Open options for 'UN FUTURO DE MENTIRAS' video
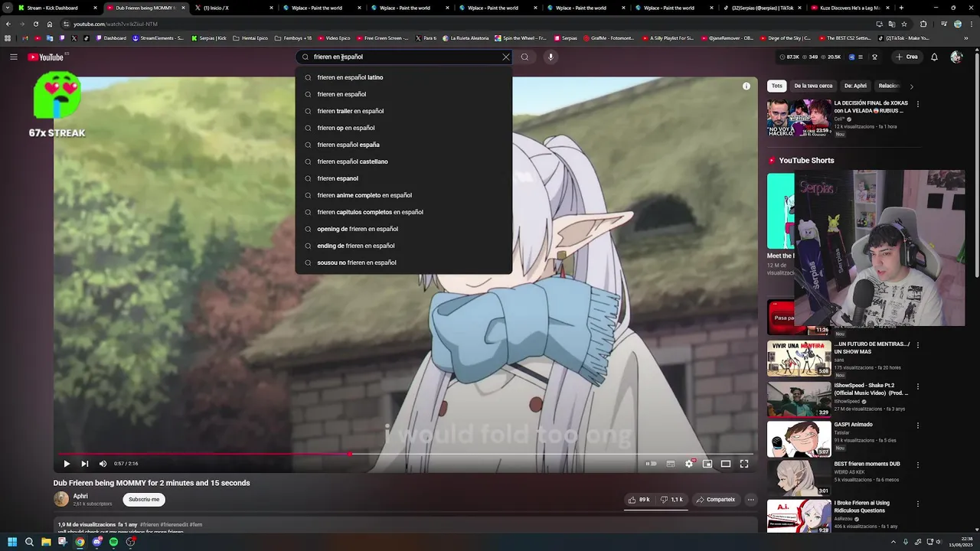Screen dimensions: 980x551 [x=918, y=344]
